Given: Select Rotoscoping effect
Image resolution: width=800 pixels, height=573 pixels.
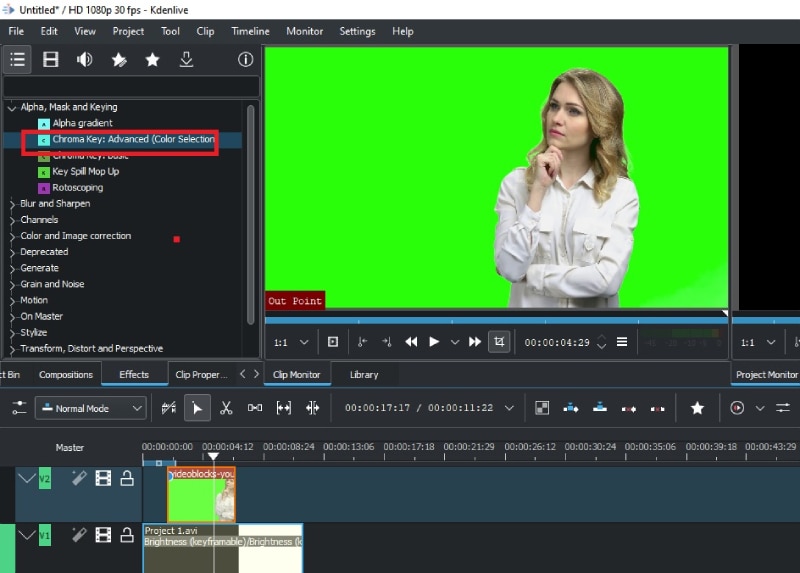Looking at the screenshot, I should click(x=77, y=188).
